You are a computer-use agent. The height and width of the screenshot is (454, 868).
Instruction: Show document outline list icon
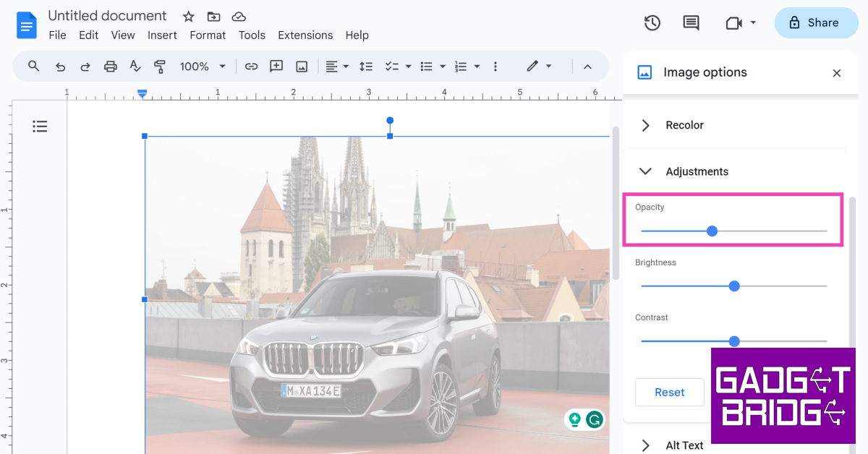40,127
